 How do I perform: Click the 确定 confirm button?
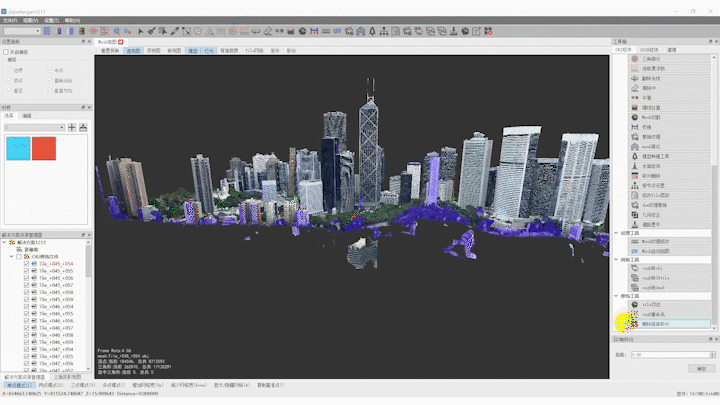pyautogui.click(x=701, y=369)
